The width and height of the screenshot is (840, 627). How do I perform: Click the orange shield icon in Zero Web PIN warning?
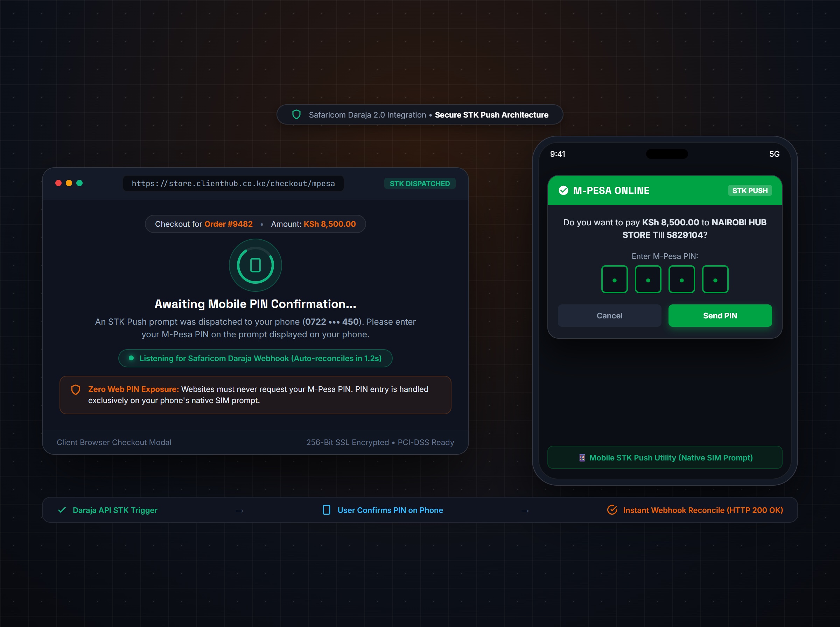[76, 390]
